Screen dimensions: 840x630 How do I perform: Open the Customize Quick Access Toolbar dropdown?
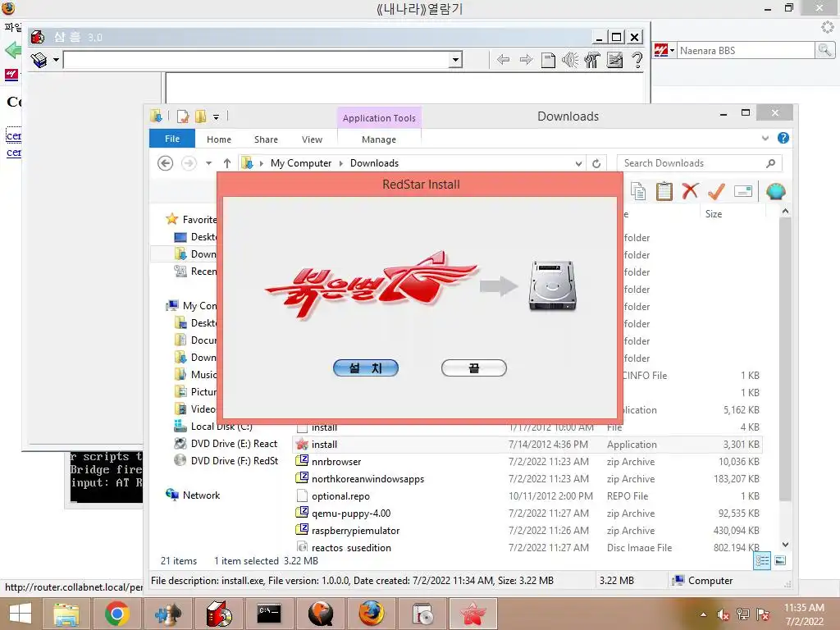(216, 116)
